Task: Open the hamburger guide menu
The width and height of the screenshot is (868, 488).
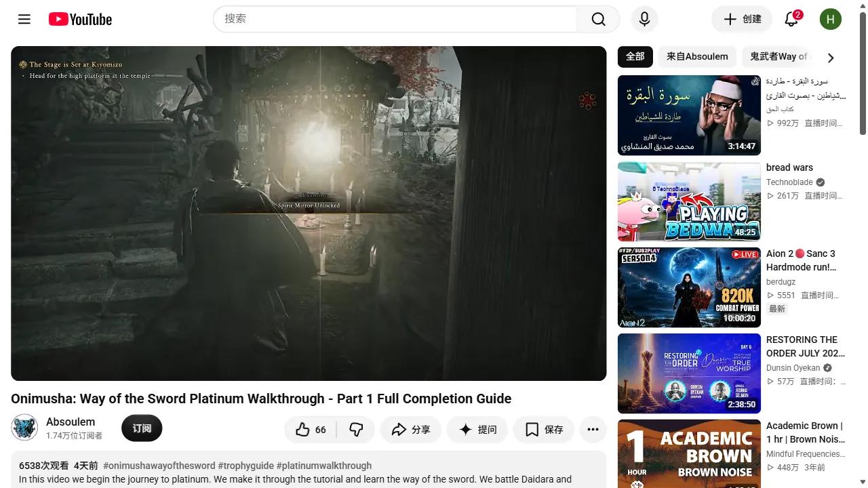Action: (x=24, y=19)
